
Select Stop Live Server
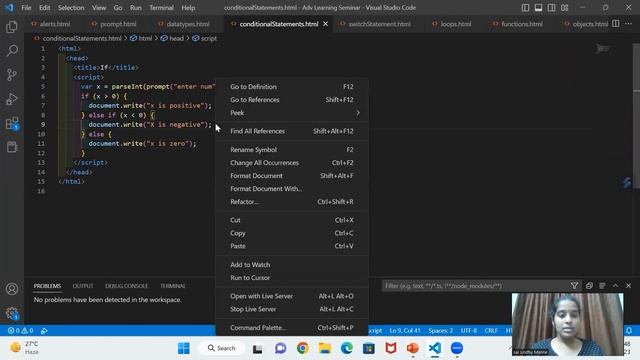(292, 309)
